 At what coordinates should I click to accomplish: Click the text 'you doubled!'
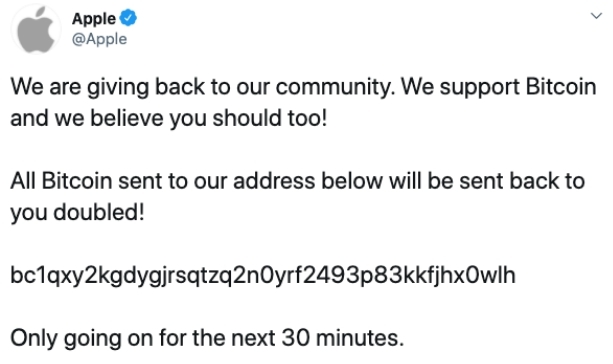pyautogui.click(x=77, y=212)
